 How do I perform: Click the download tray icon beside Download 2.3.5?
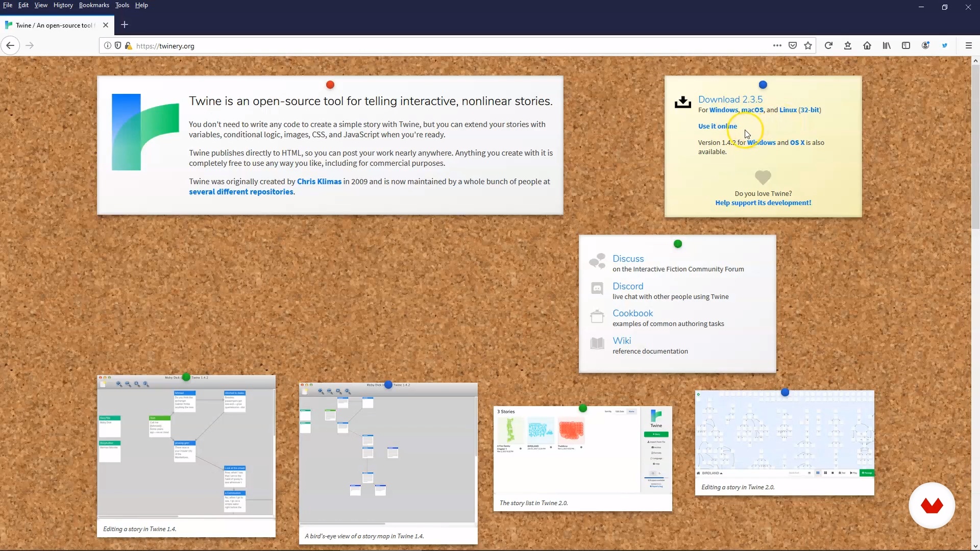[x=682, y=102]
